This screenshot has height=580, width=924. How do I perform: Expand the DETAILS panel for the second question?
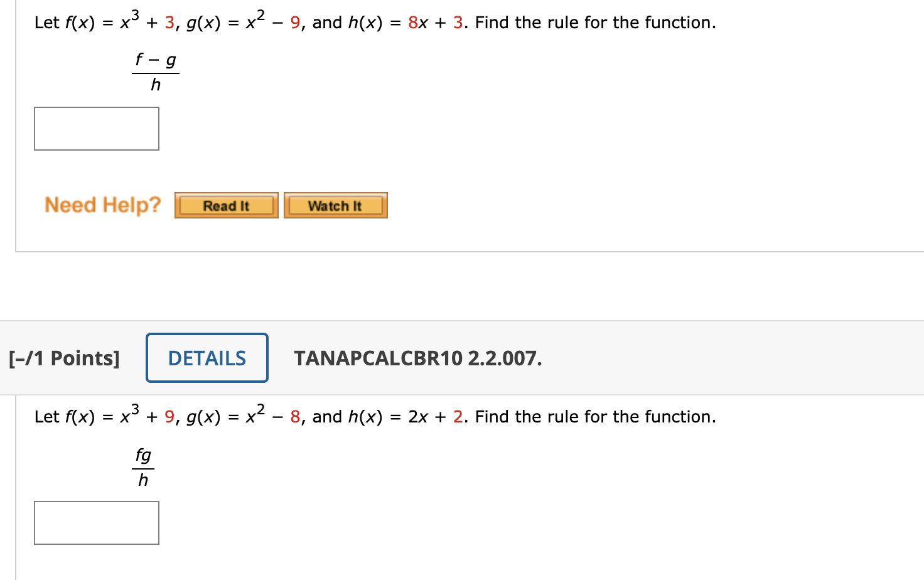point(207,357)
